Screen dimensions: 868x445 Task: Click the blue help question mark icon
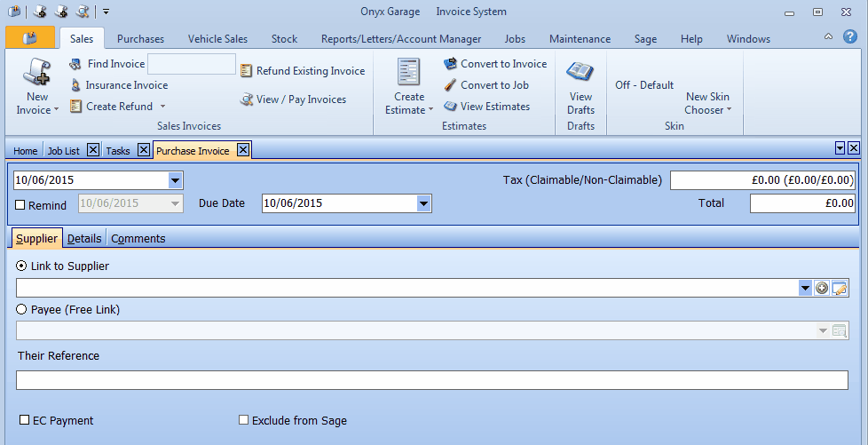[x=849, y=36]
